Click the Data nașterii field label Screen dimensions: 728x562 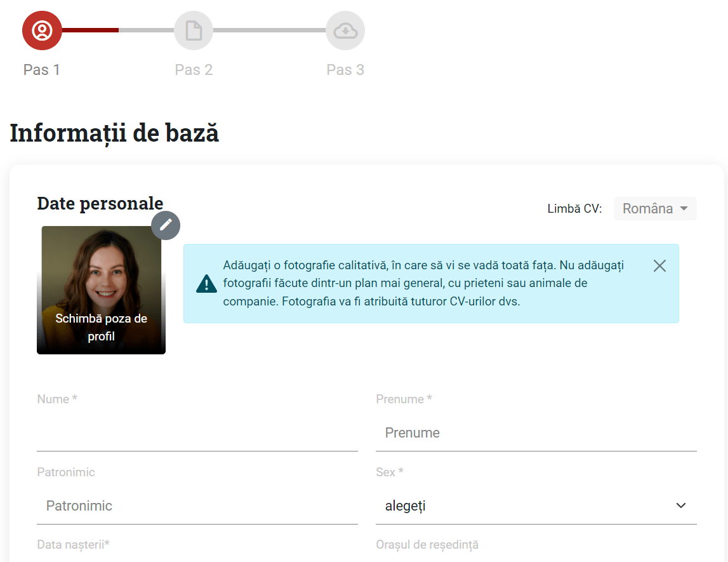[74, 545]
